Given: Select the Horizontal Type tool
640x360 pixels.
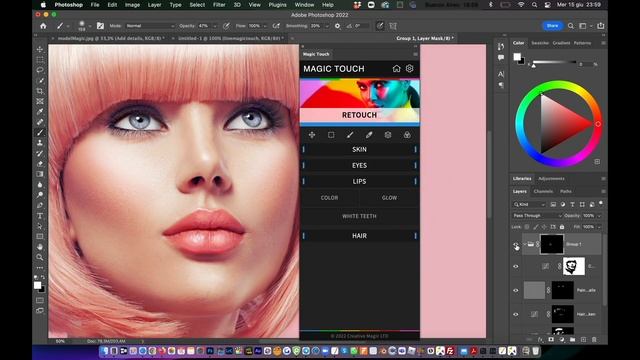Looking at the screenshot, I should pos(40,216).
